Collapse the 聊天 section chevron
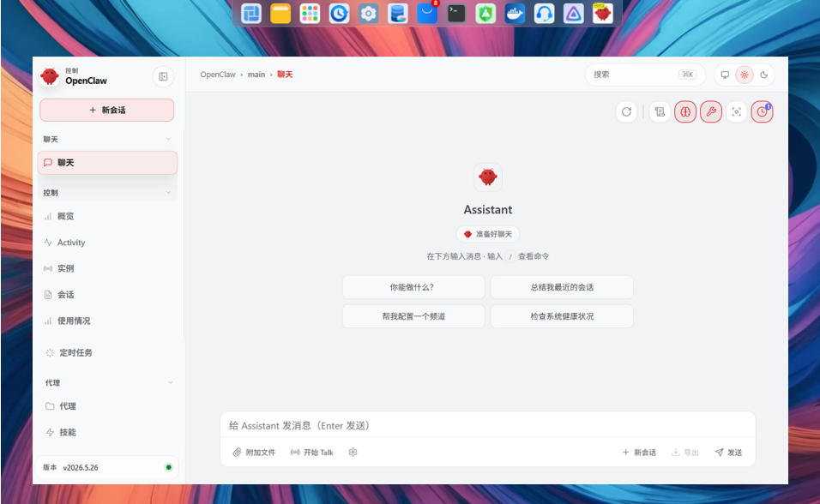The height and width of the screenshot is (504, 820). click(x=168, y=139)
